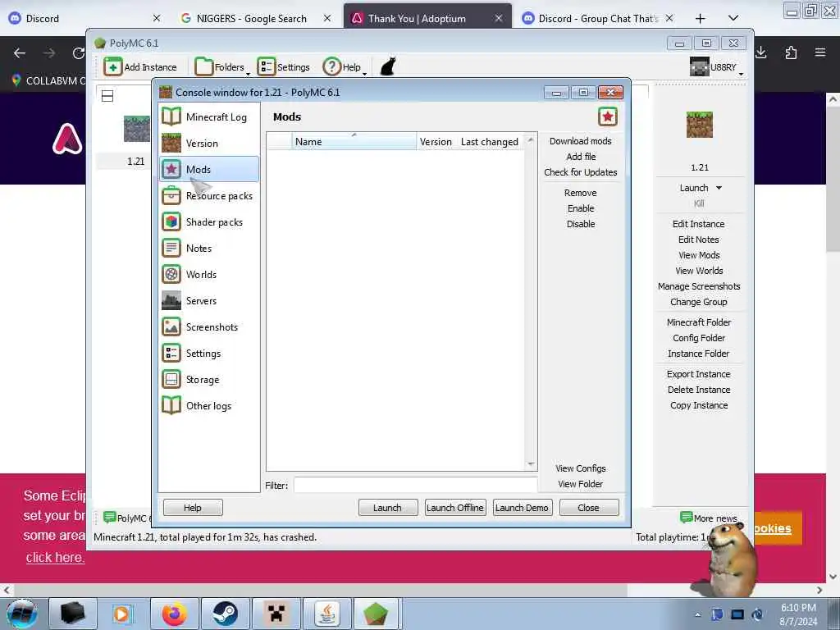Open the Minecraft Log page
Viewport: 840px width, 630px height.
209,116
